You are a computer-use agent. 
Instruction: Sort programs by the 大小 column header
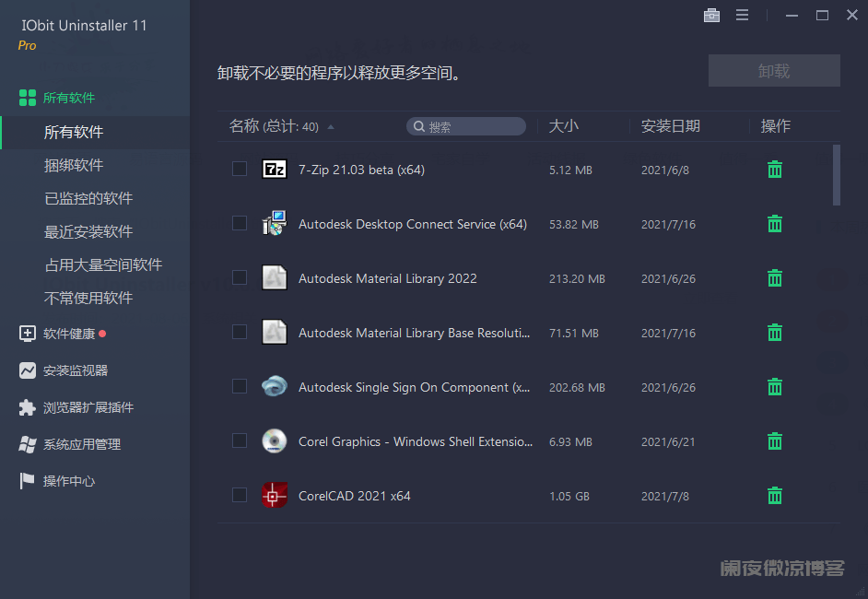click(x=564, y=126)
